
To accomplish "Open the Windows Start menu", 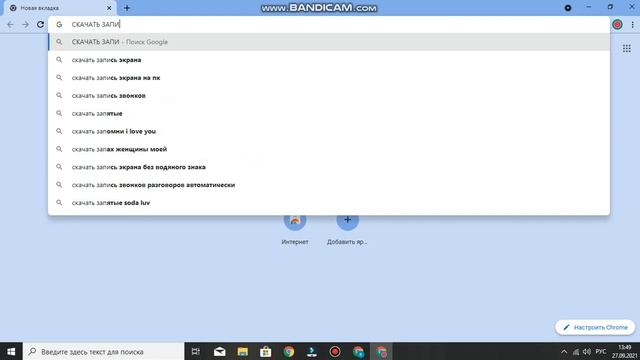I will [11, 351].
